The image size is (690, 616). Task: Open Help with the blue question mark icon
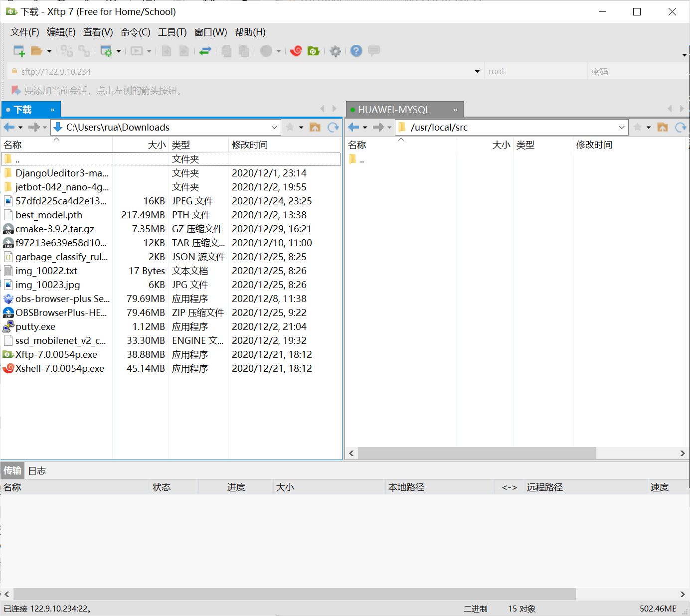click(356, 51)
